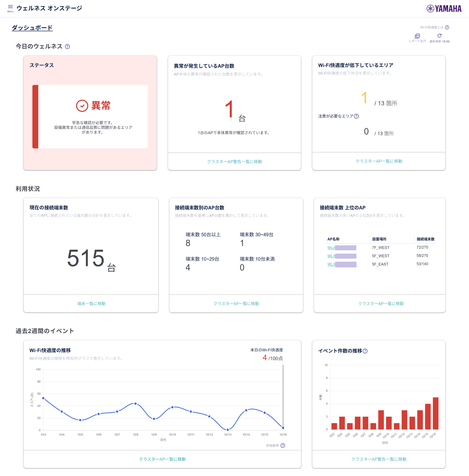Click the 最終更新 18:59 timestamp
Image resolution: width=469 pixels, height=476 pixels.
pos(439,42)
